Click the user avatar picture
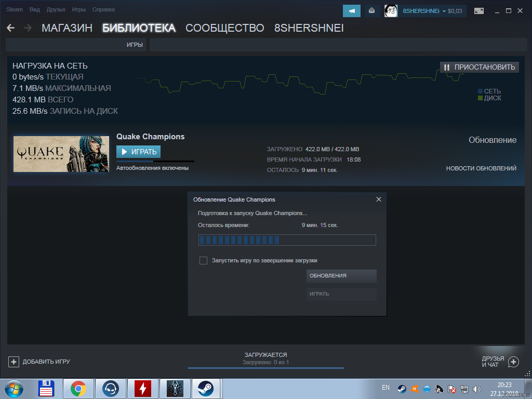Viewport: 532px width, 399px height. pyautogui.click(x=391, y=11)
